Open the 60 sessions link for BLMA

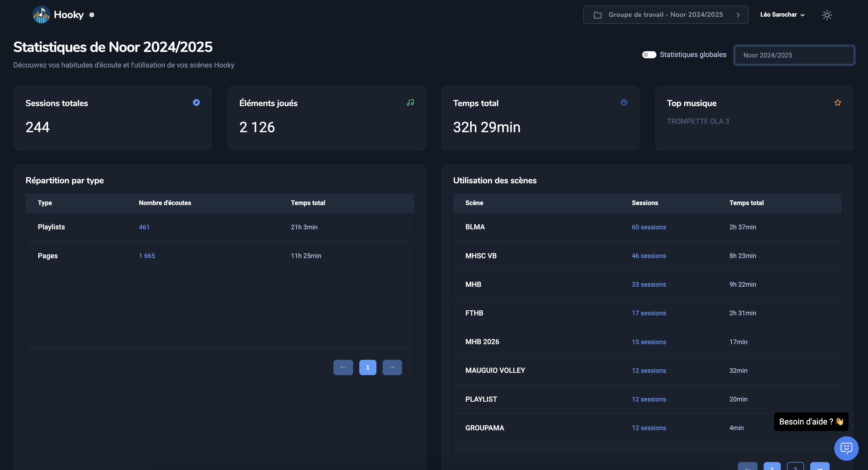point(649,227)
